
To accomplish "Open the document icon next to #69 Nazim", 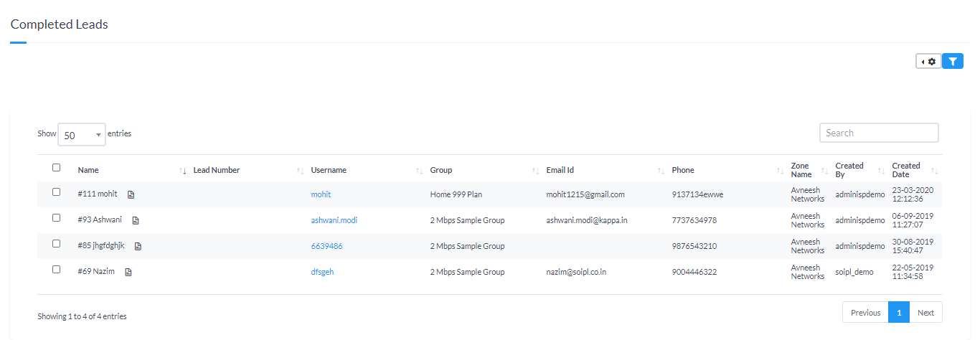I will point(128,272).
